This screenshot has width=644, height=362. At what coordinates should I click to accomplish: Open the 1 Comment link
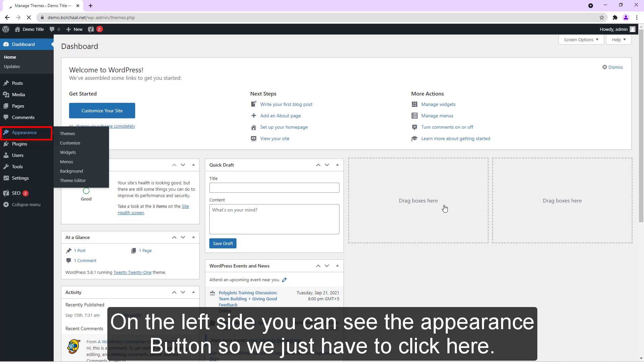(85, 260)
